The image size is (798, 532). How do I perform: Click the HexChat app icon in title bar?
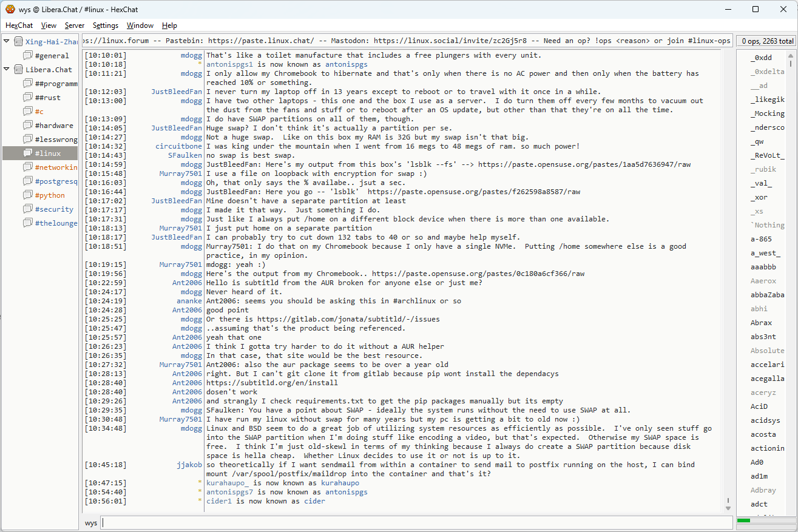(10, 9)
